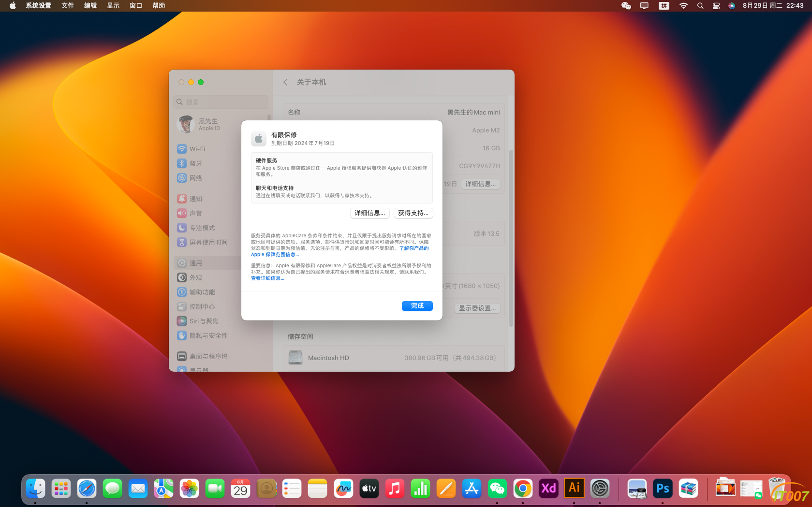
Task: Click the Siri menu bar icon
Action: point(732,6)
